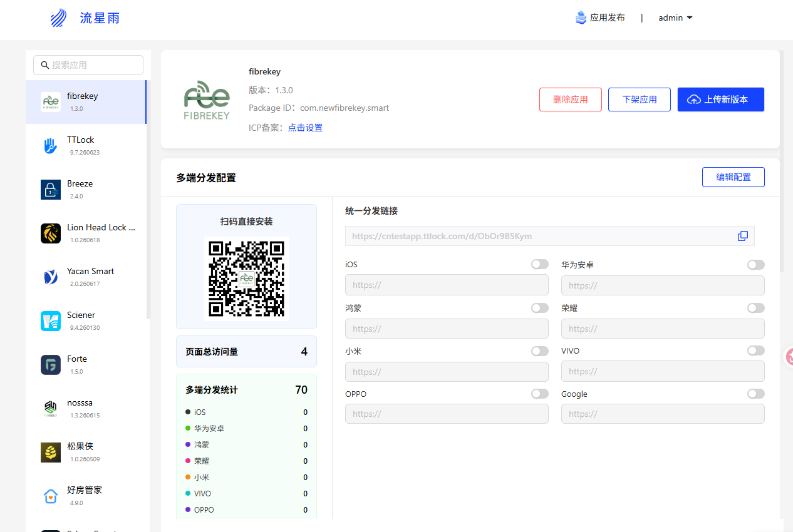The image size is (793, 532).
Task: Select Sciener 9.4.260130 in app list
Action: (86, 321)
